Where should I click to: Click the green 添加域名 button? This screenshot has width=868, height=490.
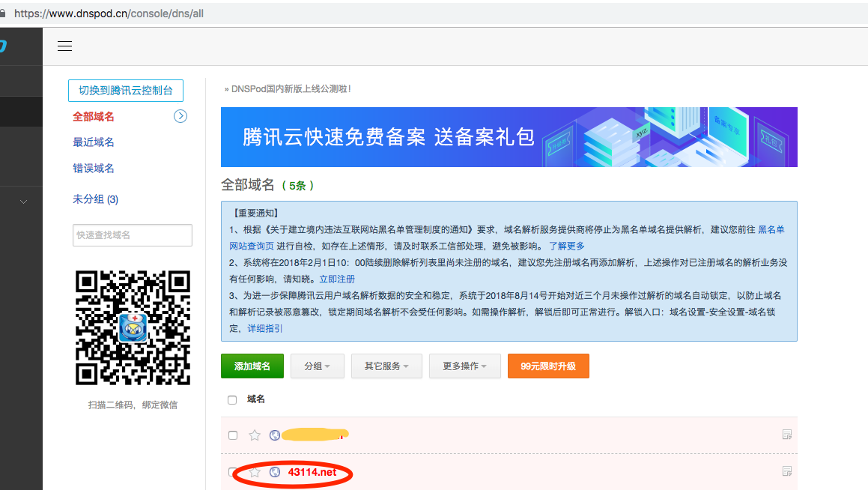click(x=252, y=366)
